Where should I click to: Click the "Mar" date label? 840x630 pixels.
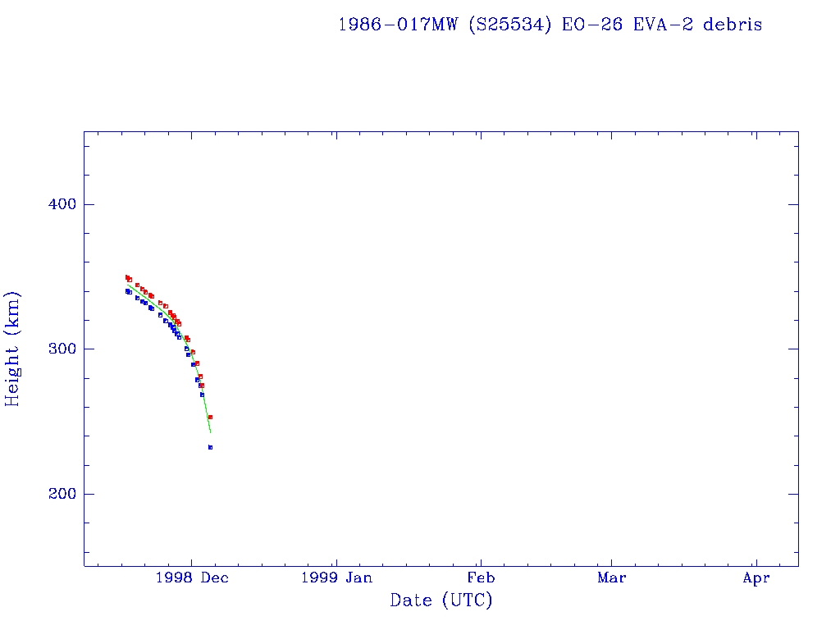(x=612, y=577)
